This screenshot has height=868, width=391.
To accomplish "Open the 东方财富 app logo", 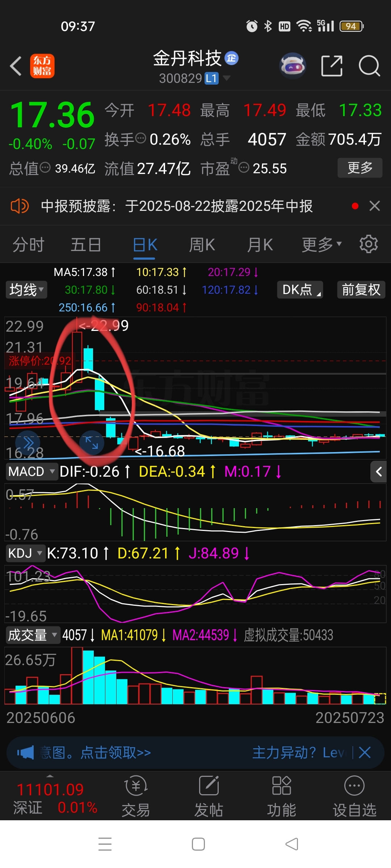I will [42, 66].
